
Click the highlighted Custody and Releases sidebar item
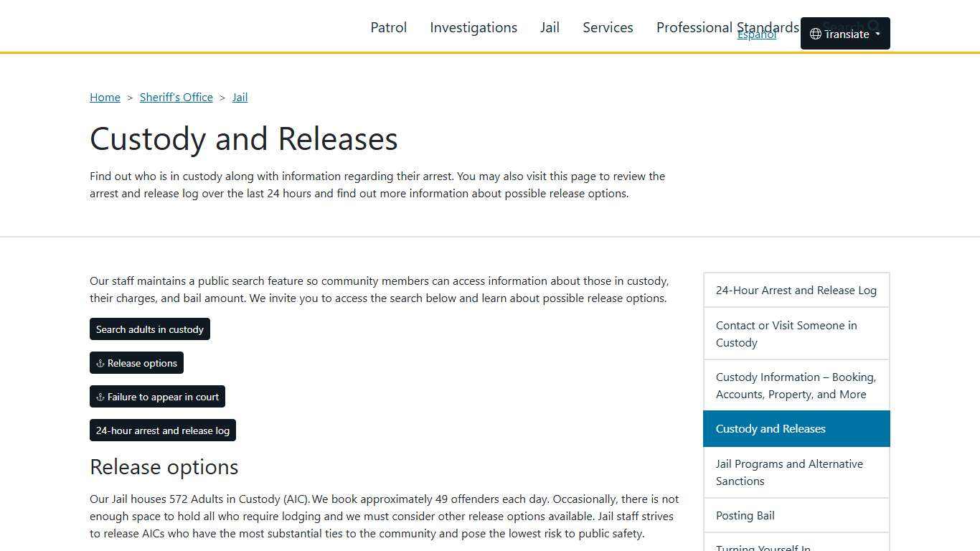(x=771, y=428)
